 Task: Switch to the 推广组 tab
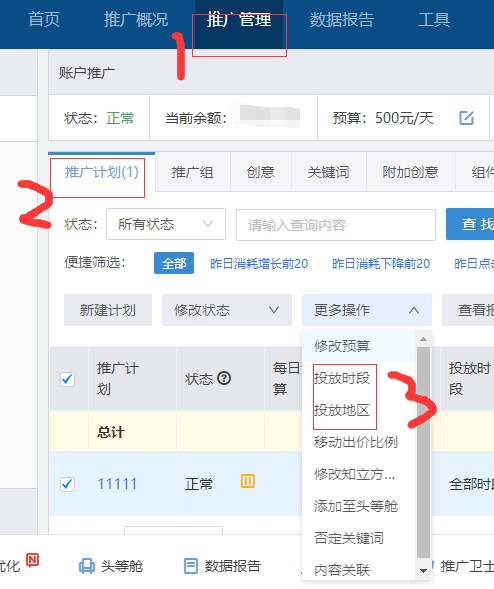192,172
